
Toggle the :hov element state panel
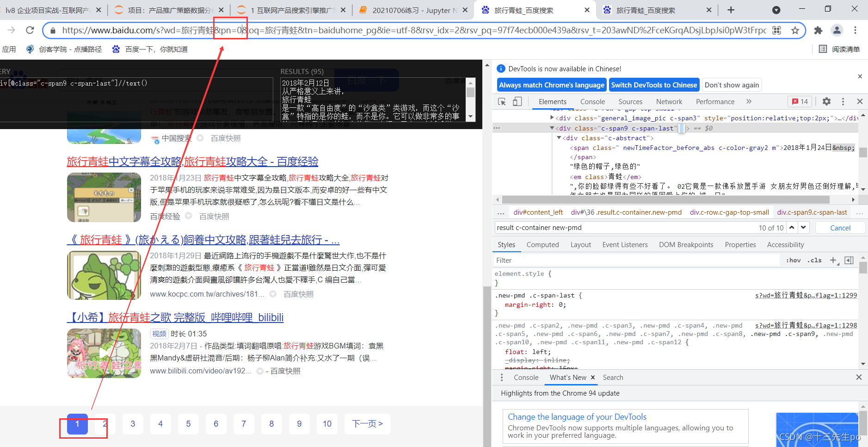794,261
